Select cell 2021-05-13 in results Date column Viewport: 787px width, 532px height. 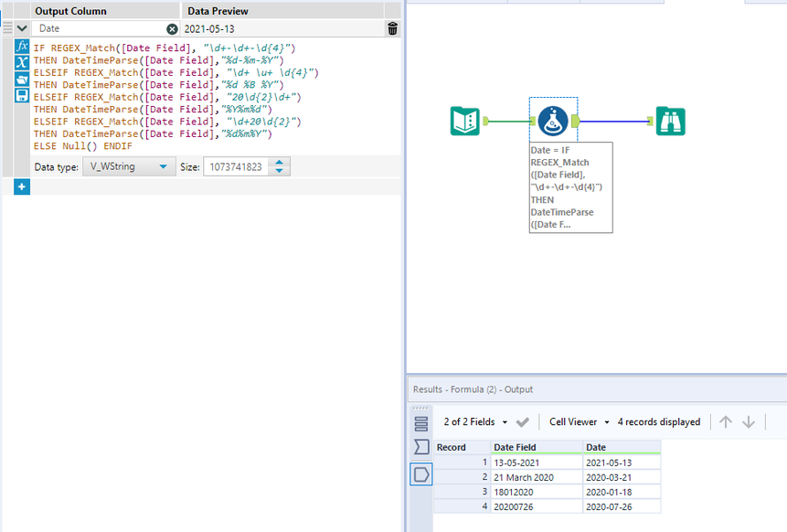622,463
